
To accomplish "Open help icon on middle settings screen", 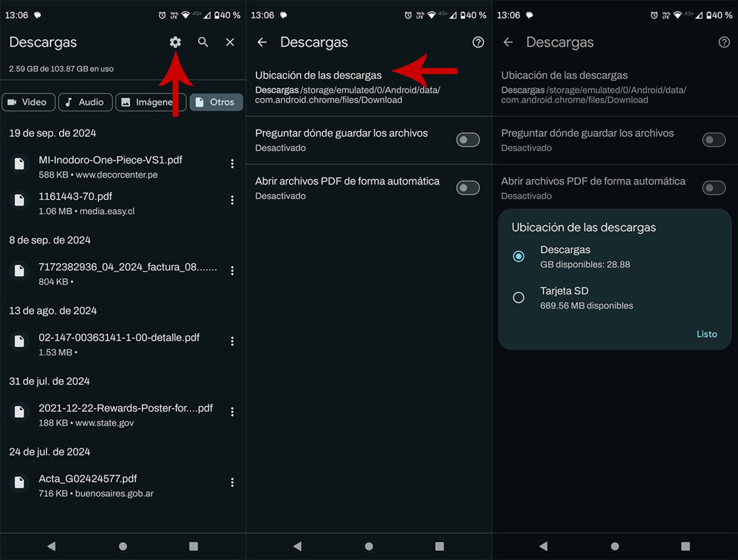I will pos(478,42).
